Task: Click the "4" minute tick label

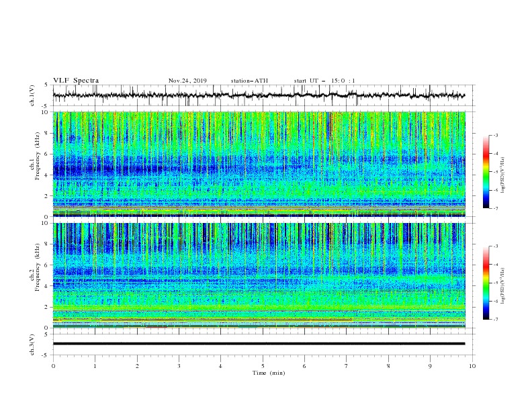Action: point(220,366)
